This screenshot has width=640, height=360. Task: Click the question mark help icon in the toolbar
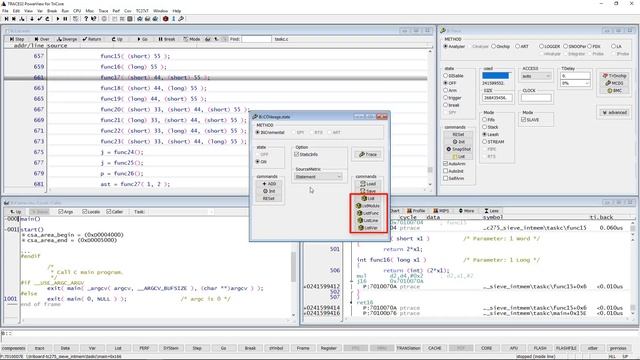click(86, 19)
